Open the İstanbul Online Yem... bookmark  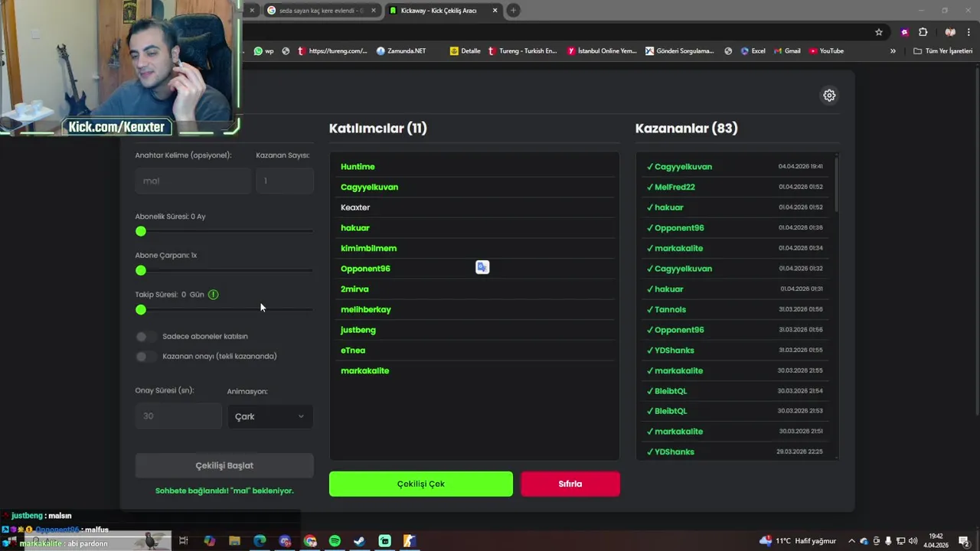tap(602, 51)
